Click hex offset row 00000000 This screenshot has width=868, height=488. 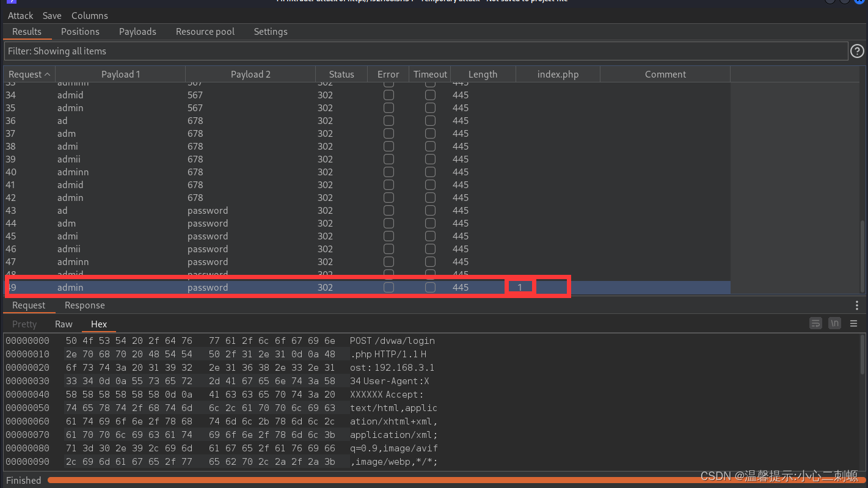tap(27, 341)
